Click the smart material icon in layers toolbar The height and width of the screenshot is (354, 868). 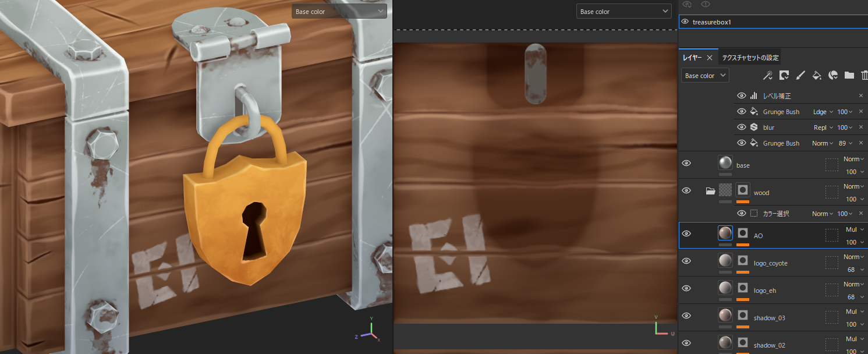833,75
